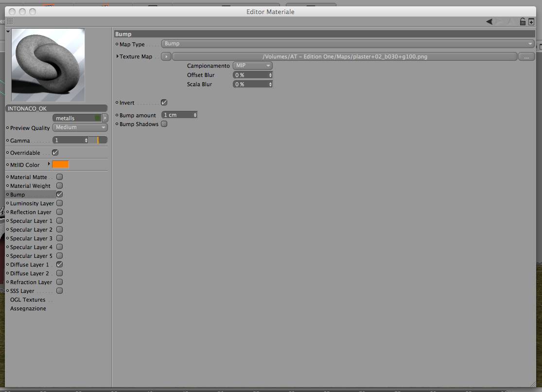The width and height of the screenshot is (542, 392).
Task: Click the grip dots icon at top left
Action: click(10, 21)
